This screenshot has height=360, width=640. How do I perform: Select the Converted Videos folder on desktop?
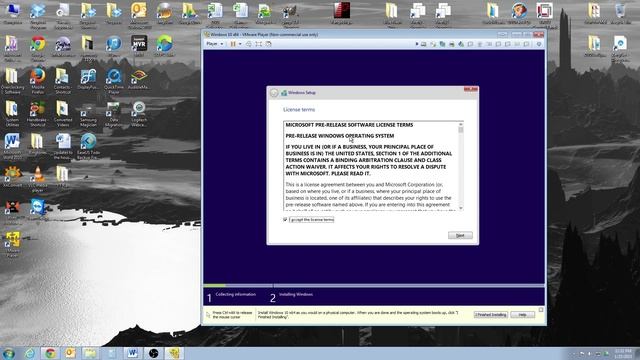point(63,114)
